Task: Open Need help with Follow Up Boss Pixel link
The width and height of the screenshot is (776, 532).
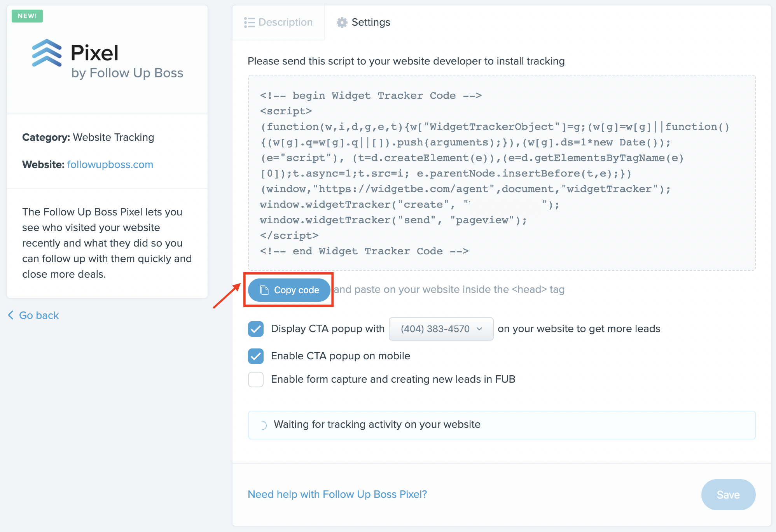Action: coord(337,494)
